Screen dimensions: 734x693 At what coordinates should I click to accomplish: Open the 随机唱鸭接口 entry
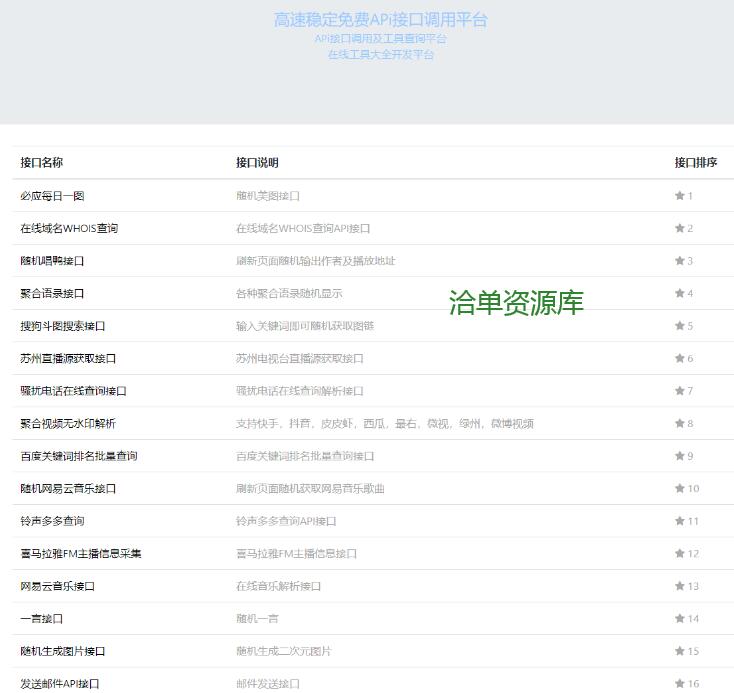coord(52,261)
